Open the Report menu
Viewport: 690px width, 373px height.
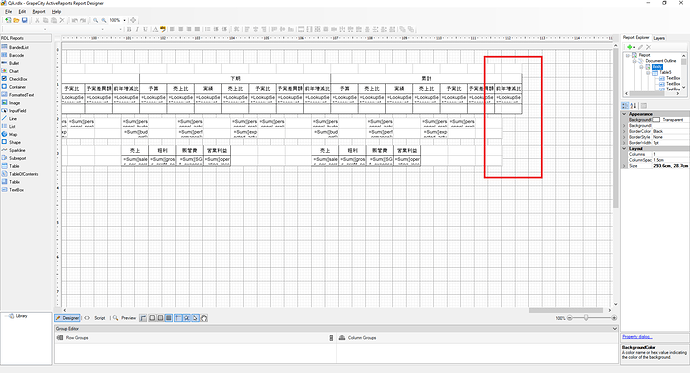[x=39, y=11]
